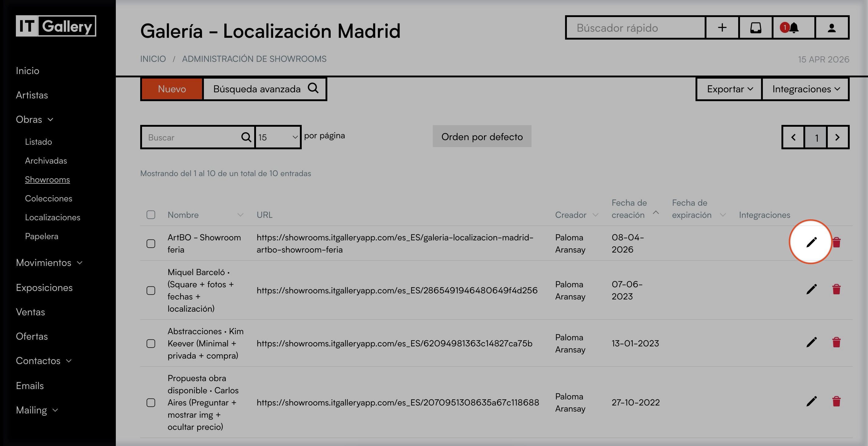Check the ArtBO Showroom feria checkbox
Viewport: 868px width, 446px height.
151,243
